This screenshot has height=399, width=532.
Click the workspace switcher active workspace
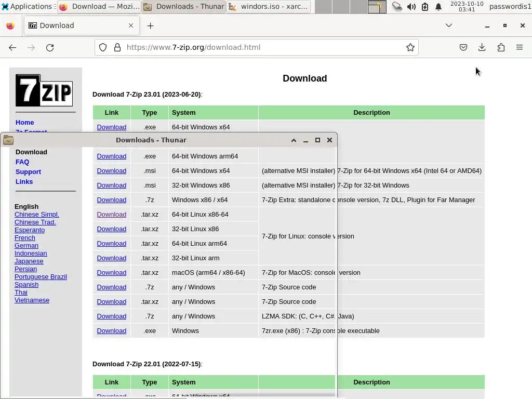(x=377, y=7)
